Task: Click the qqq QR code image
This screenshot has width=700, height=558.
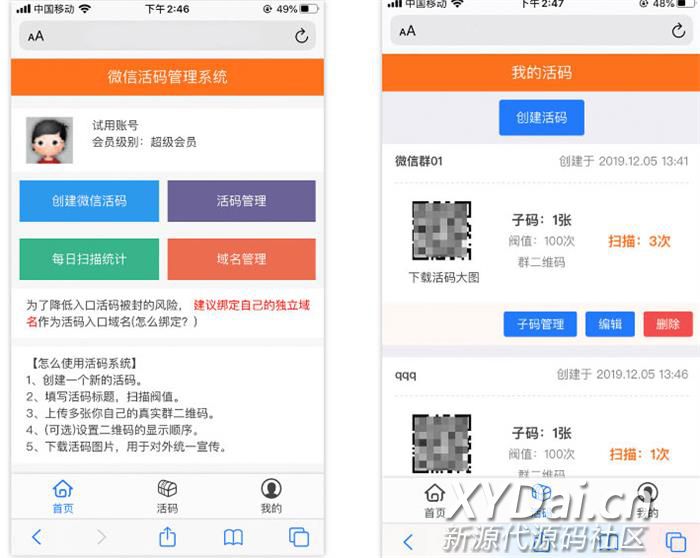Action: [x=442, y=443]
